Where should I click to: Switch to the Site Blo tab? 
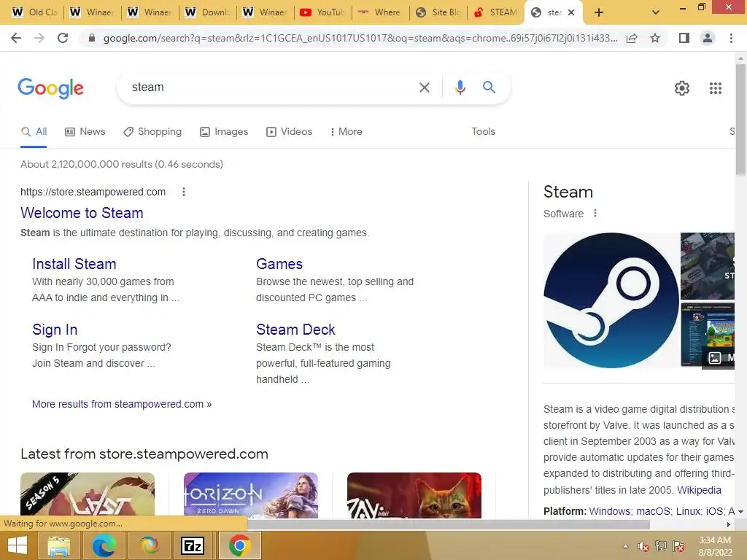tap(438, 12)
